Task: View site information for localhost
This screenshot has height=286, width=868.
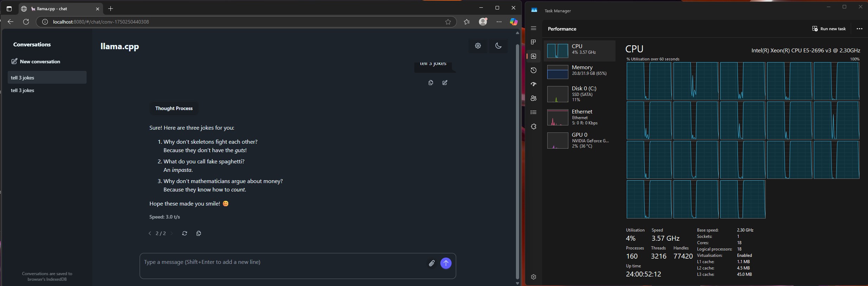Action: tap(45, 22)
